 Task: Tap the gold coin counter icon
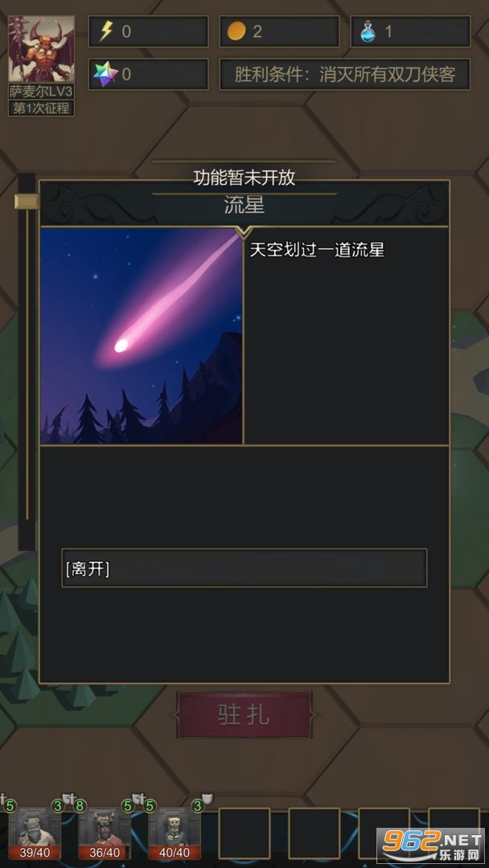236,31
